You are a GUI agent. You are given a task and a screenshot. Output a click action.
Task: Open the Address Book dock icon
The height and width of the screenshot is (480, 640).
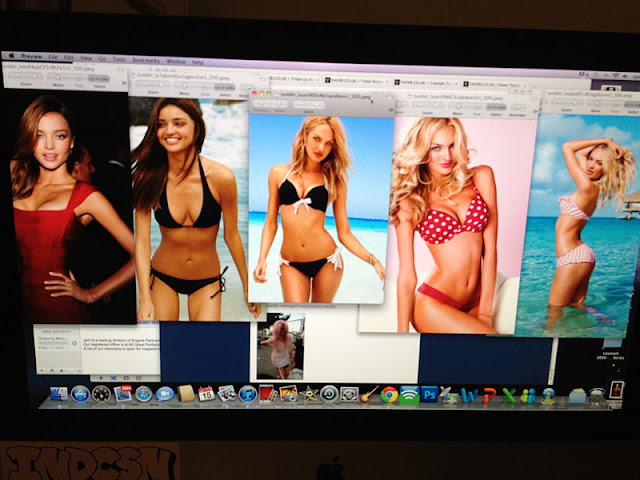click(x=186, y=393)
